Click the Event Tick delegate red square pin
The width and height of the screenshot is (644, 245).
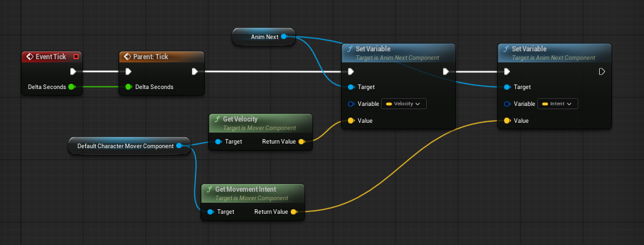(76, 57)
